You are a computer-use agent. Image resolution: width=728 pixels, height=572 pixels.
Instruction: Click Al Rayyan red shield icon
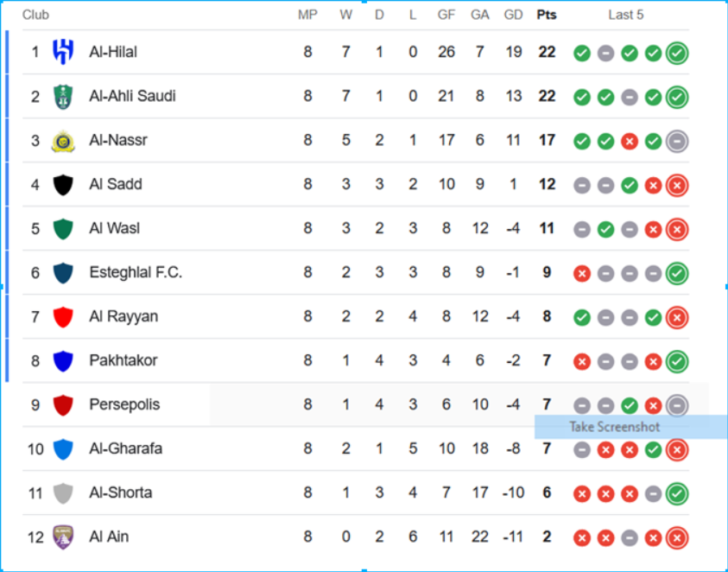[63, 317]
